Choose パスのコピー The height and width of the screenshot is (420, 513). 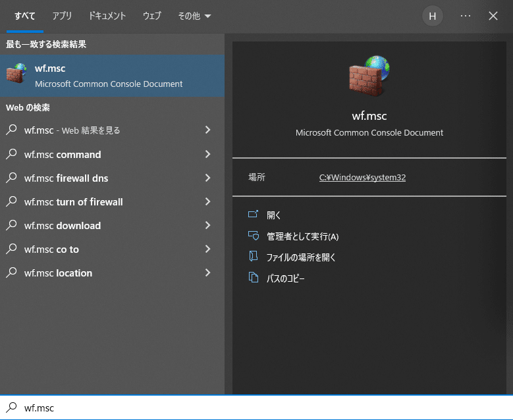pyautogui.click(x=285, y=278)
